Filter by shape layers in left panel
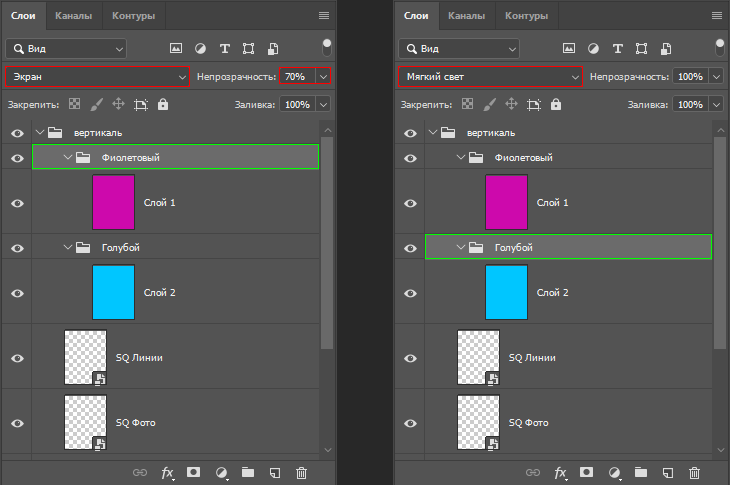The height and width of the screenshot is (485, 730). click(249, 48)
